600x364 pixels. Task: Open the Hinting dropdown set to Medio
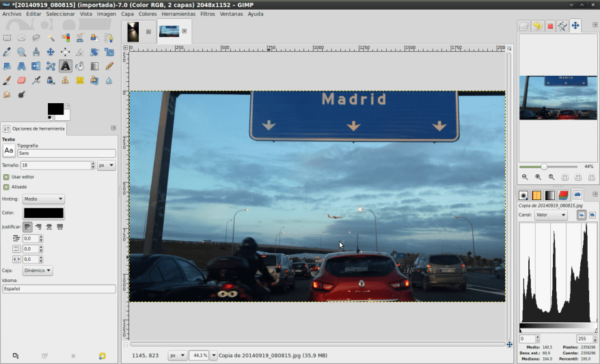coord(44,199)
